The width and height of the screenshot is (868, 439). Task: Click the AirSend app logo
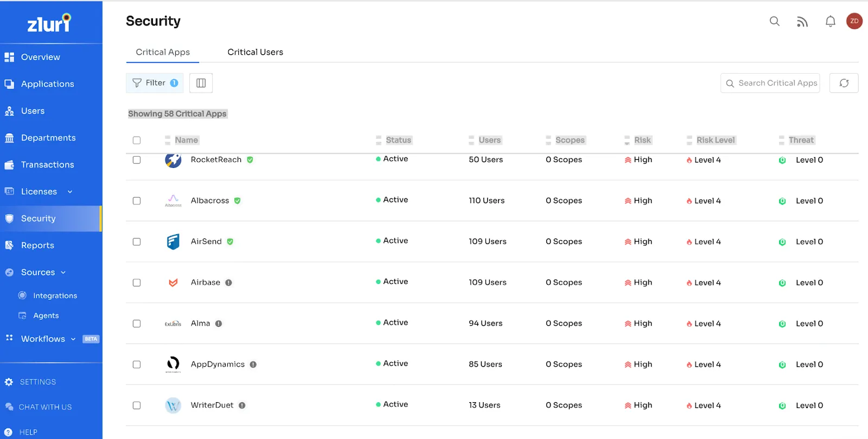coord(173,242)
